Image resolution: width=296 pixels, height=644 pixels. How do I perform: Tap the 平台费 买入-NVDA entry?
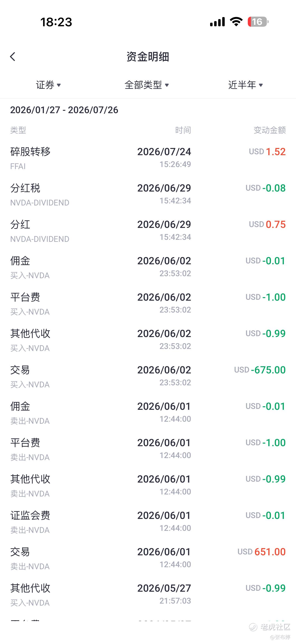148,304
